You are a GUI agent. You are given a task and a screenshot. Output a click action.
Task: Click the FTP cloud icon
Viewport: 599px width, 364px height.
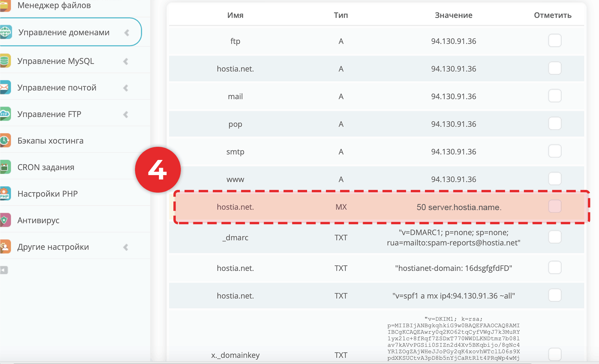(x=5, y=114)
